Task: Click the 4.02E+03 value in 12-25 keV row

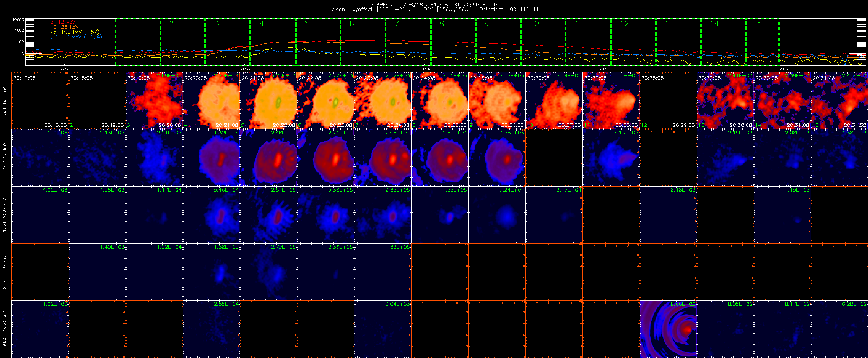Action: point(55,190)
